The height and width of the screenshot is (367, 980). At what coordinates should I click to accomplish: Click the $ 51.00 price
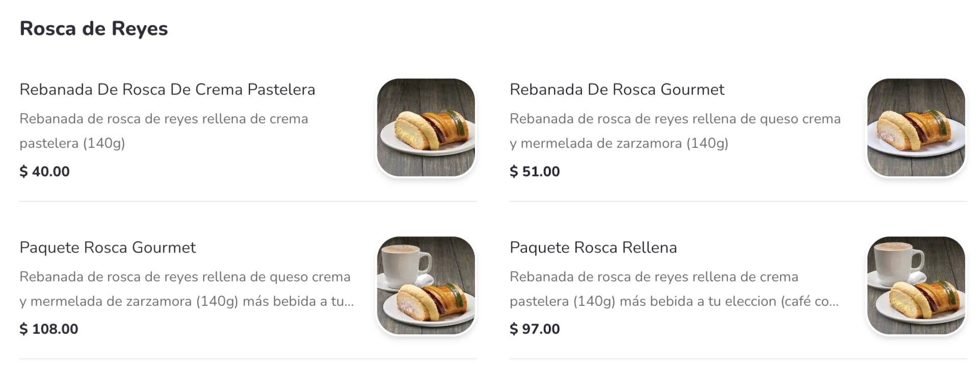click(x=534, y=171)
